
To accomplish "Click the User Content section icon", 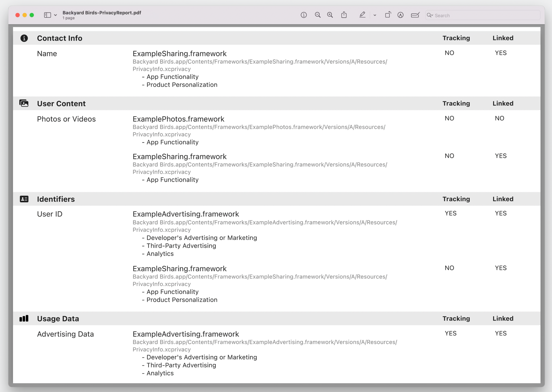I will click(x=24, y=103).
